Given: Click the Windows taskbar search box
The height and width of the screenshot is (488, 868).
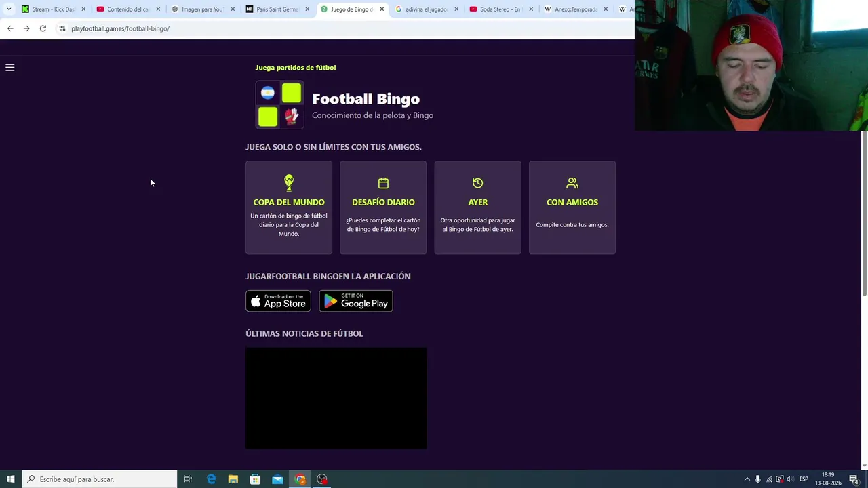Looking at the screenshot, I should point(100,479).
